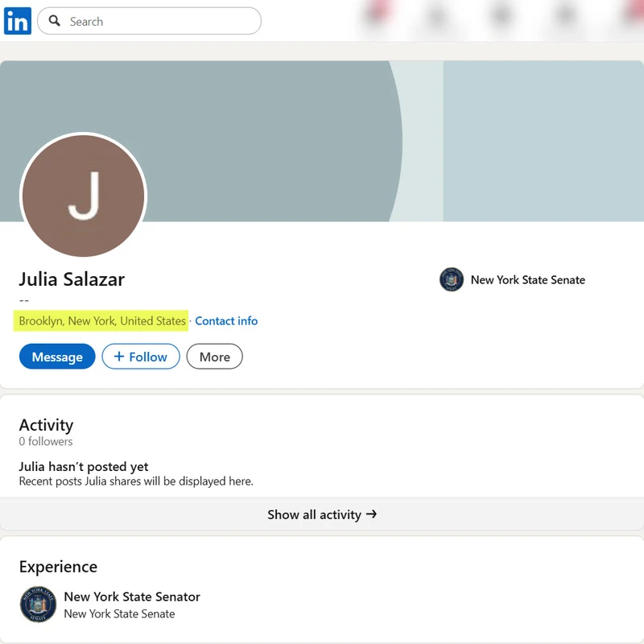644x644 pixels.
Task: Click the Senate logo in the Experience section
Action: [38, 605]
